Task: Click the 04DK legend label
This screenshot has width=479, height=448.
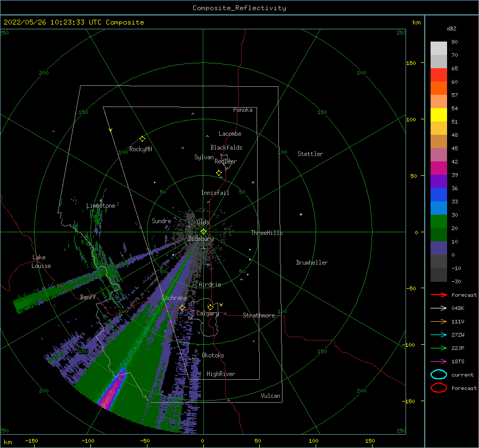Action: pos(458,308)
